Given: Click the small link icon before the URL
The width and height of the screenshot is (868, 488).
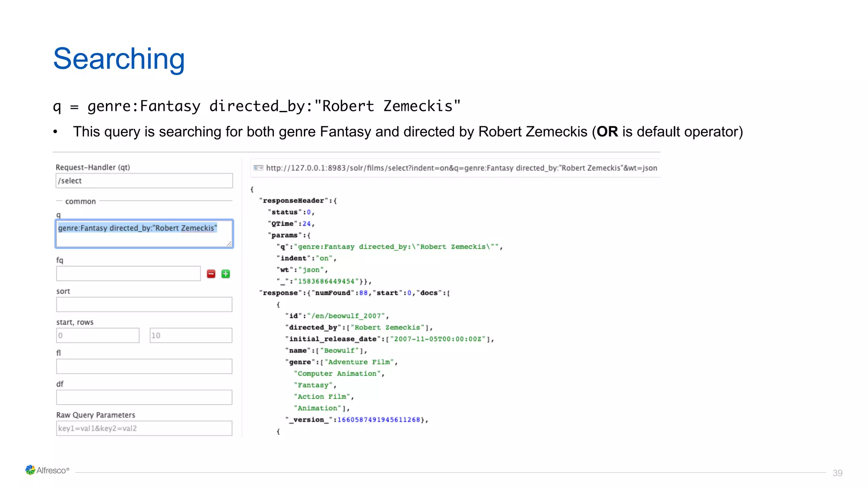Looking at the screenshot, I should pos(258,168).
